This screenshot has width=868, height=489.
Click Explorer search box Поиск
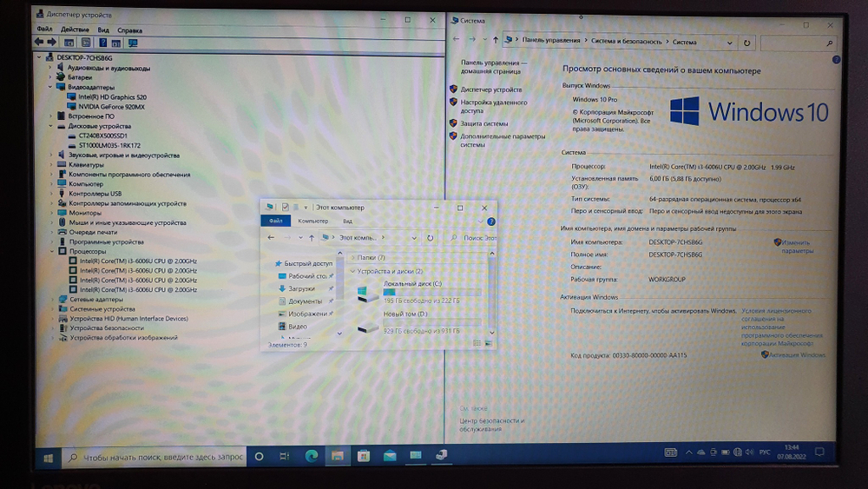(x=472, y=238)
